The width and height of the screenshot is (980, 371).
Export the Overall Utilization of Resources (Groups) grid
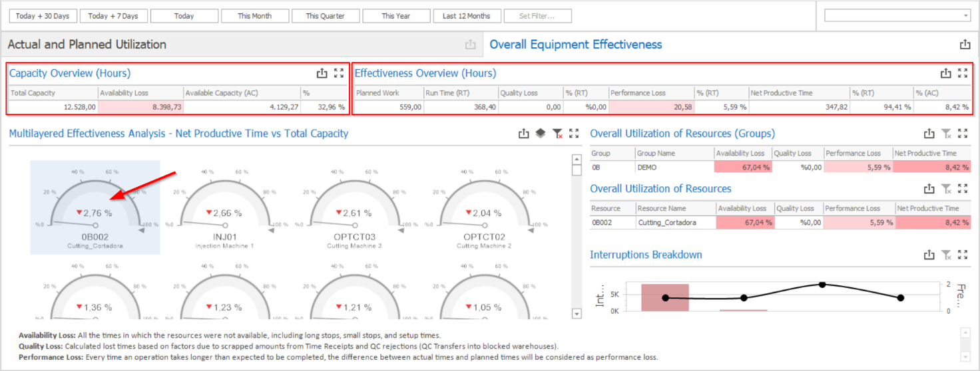(x=929, y=134)
